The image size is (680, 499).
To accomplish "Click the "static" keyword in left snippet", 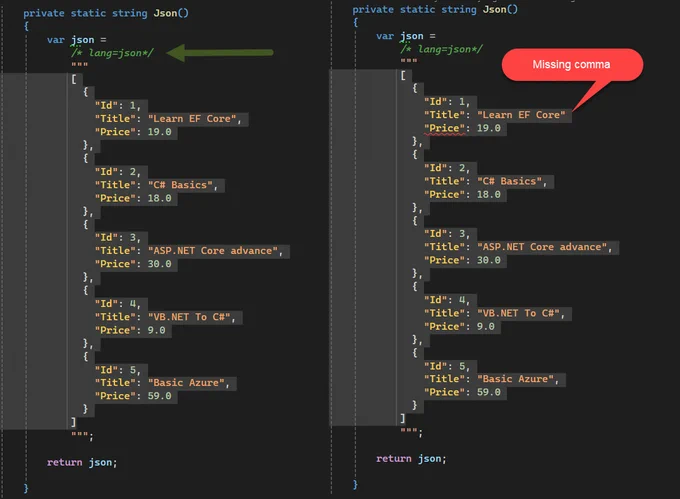I will [88, 13].
